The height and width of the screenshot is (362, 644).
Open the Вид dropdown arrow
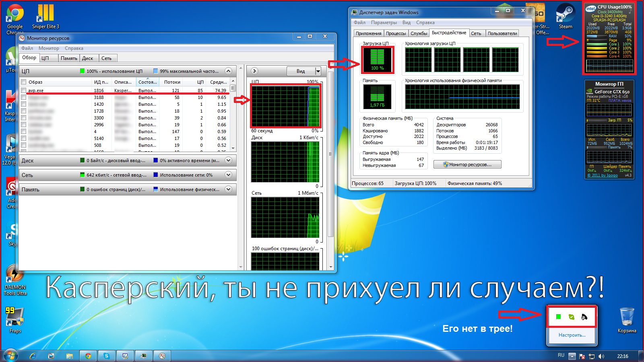coord(318,71)
